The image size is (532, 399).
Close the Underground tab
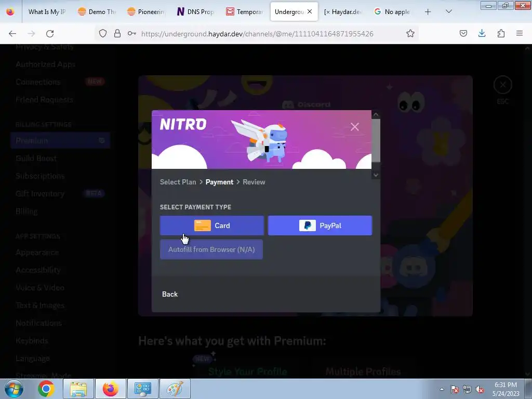click(x=310, y=11)
